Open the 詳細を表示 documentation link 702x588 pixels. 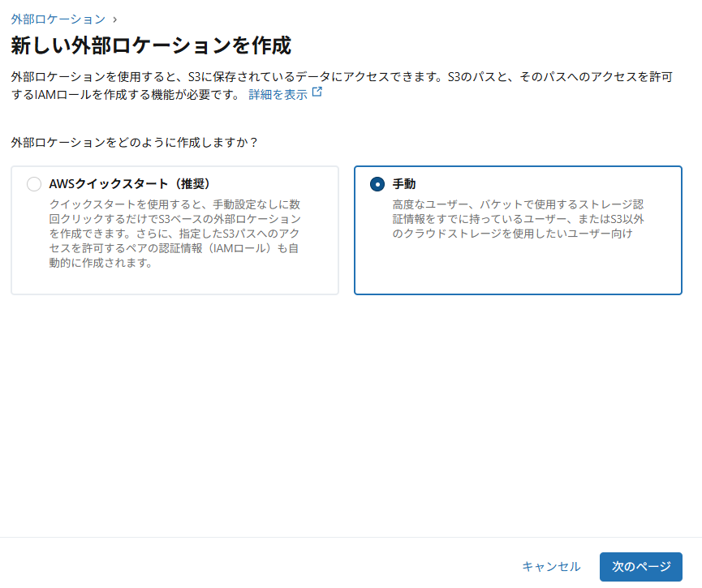pos(278,94)
